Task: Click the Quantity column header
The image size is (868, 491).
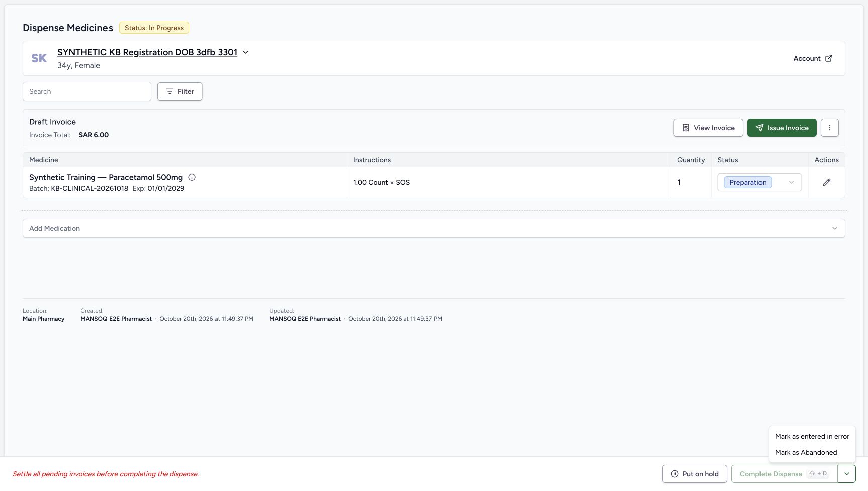Action: (691, 160)
